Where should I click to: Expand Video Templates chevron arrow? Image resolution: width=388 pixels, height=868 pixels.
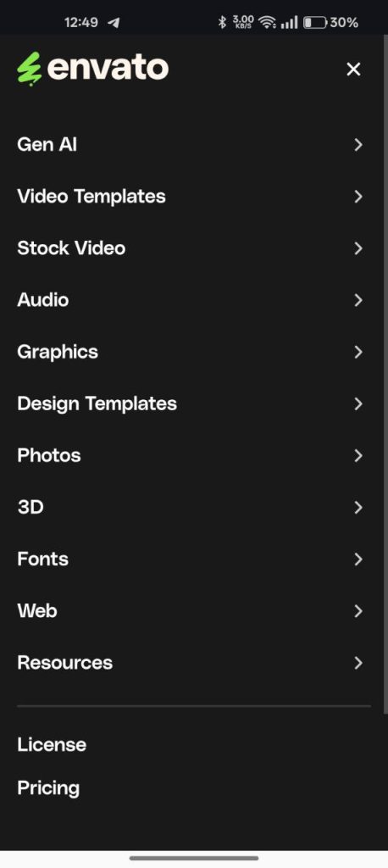pyautogui.click(x=358, y=197)
